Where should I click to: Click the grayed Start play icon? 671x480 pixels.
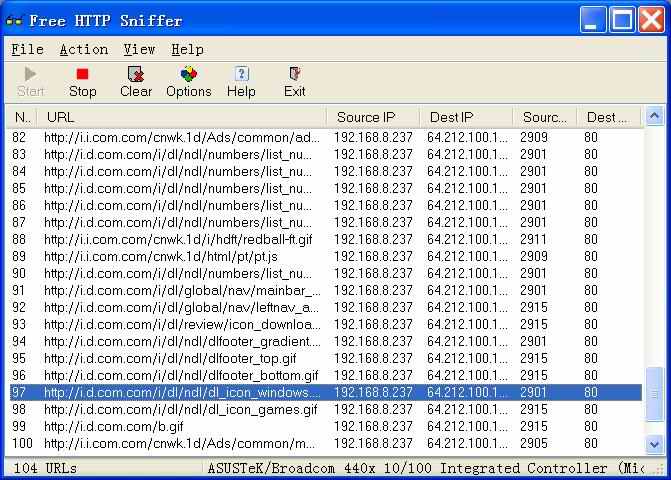coord(30,74)
